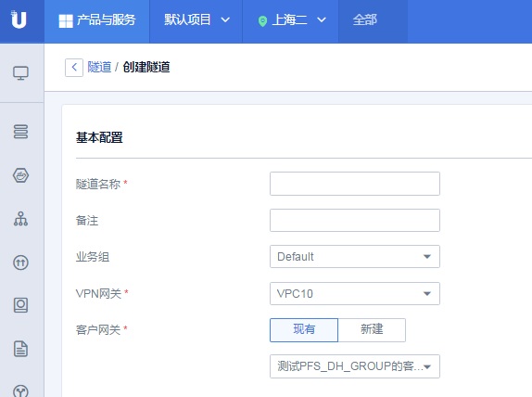Select 现有 customer gateway option
Image resolution: width=532 pixels, height=397 pixels.
click(x=304, y=330)
